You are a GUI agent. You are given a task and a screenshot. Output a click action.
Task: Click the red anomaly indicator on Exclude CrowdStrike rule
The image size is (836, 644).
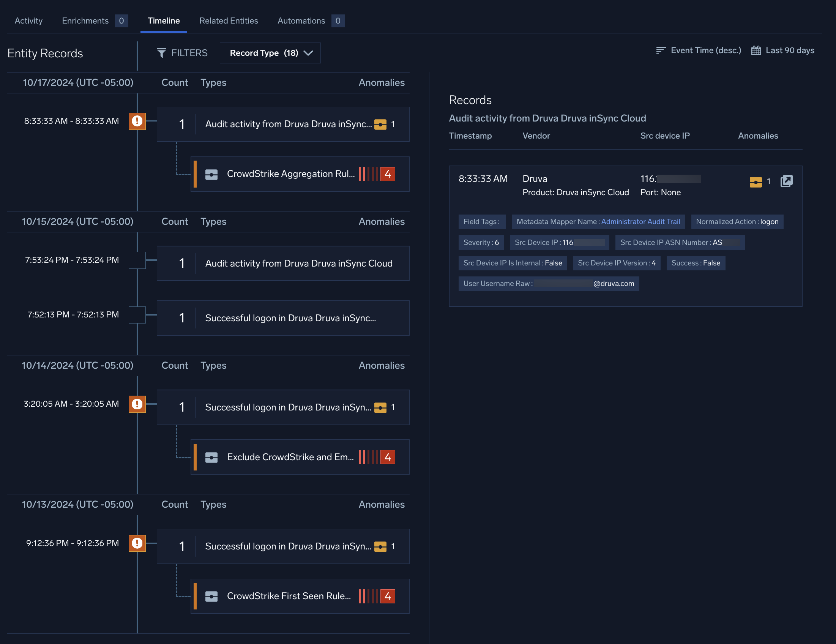388,457
